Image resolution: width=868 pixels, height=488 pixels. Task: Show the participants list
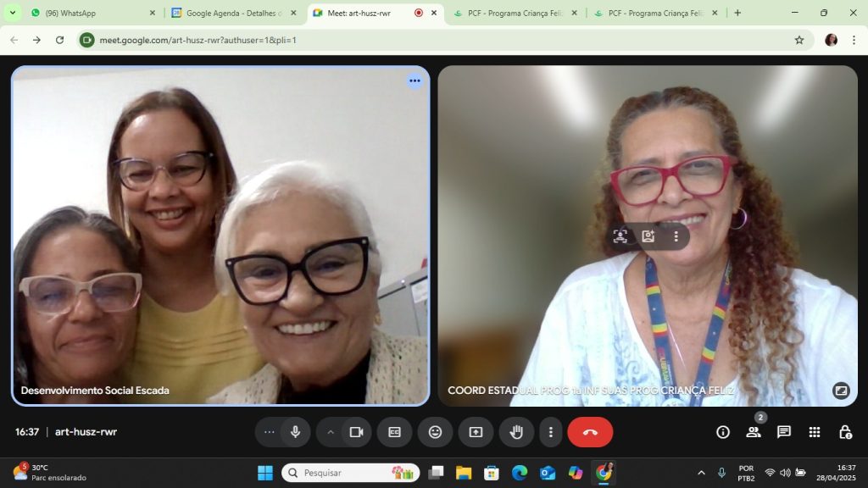[x=753, y=432]
